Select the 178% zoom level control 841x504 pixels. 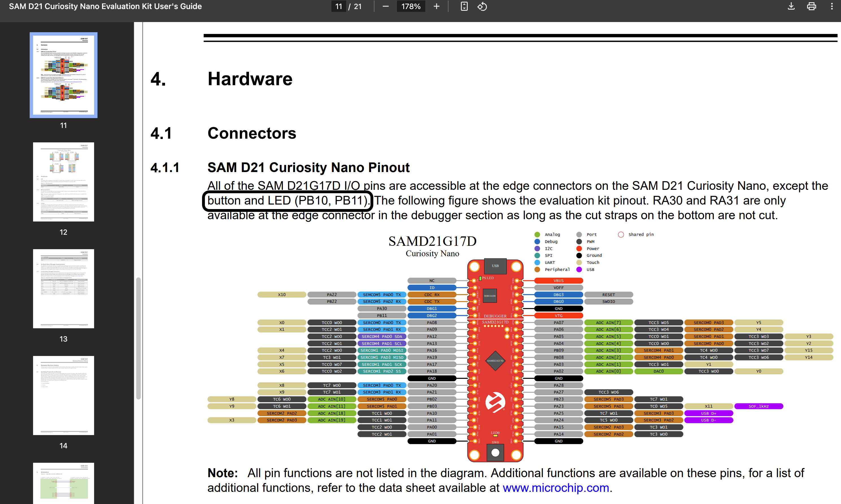click(x=411, y=6)
